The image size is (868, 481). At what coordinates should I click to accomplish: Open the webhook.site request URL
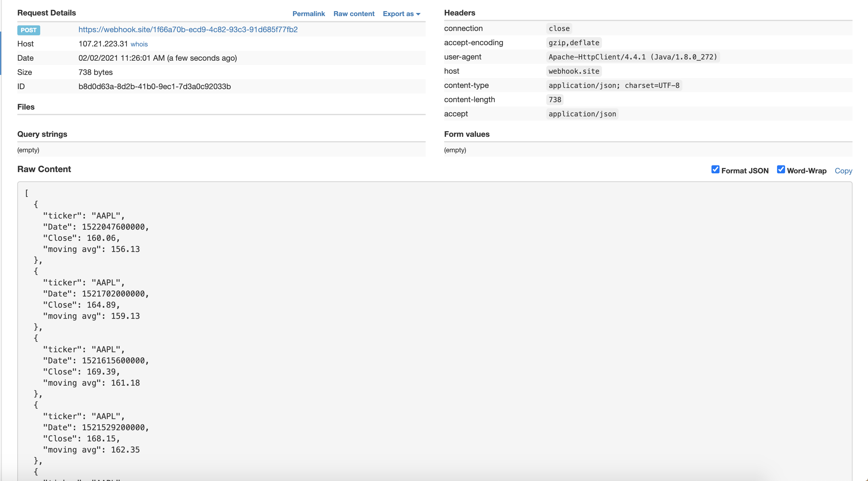[188, 30]
